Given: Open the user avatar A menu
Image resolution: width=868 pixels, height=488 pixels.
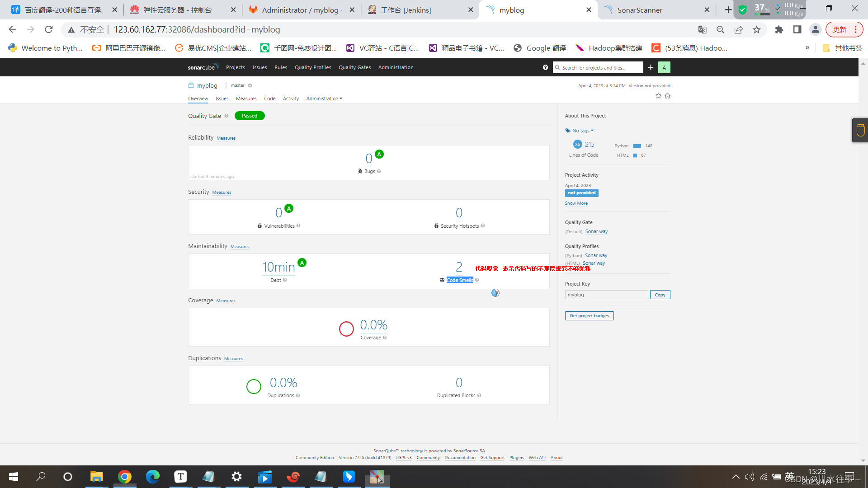Looking at the screenshot, I should tap(664, 67).
